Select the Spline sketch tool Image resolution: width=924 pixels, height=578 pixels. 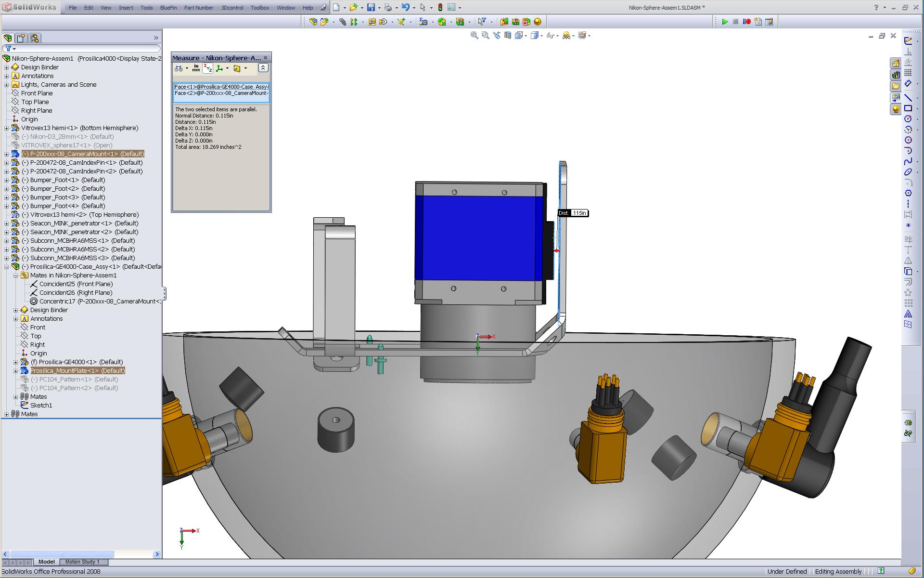tap(908, 161)
